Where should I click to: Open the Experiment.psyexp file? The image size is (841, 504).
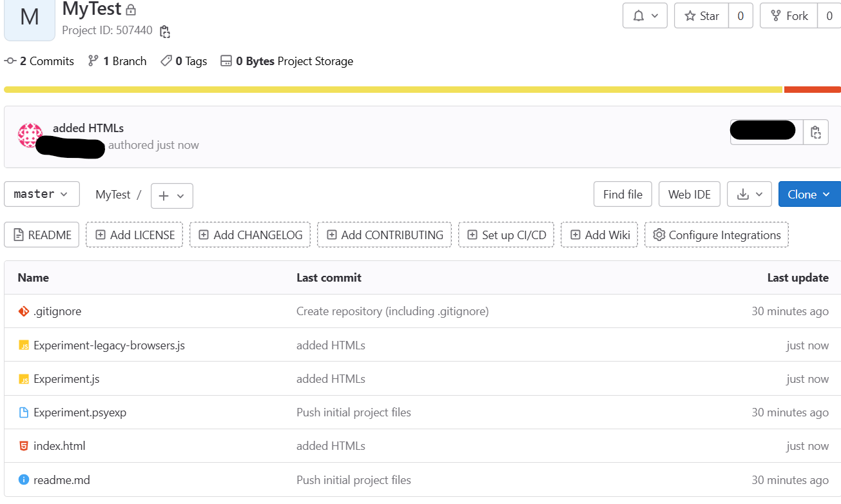coord(80,412)
